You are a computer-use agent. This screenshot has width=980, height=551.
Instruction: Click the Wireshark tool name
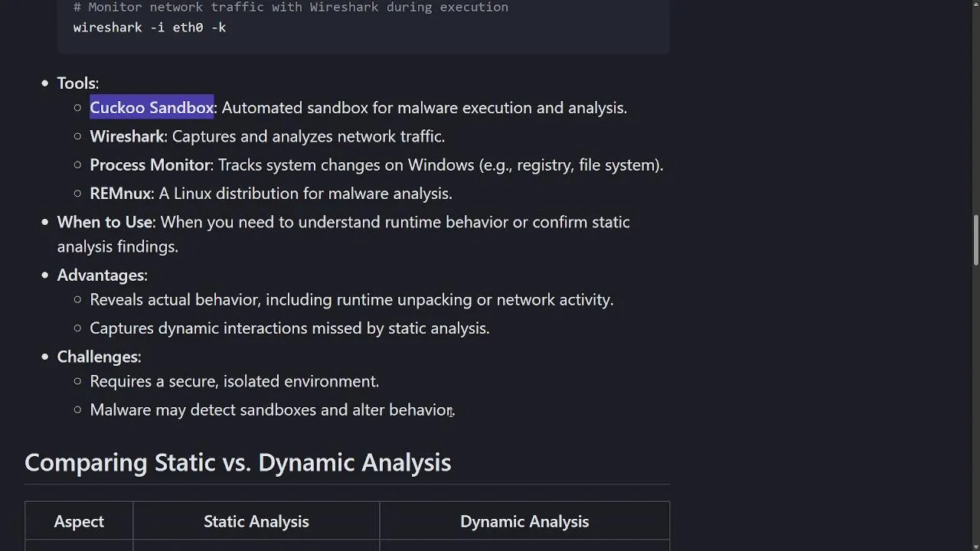pyautogui.click(x=127, y=136)
